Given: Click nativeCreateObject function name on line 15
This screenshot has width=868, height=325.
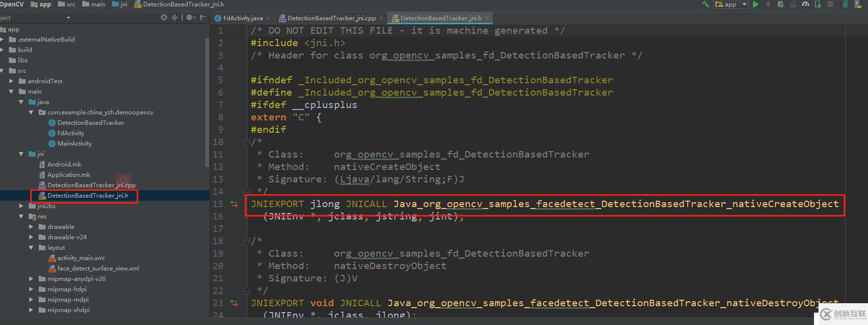Looking at the screenshot, I should pos(786,204).
